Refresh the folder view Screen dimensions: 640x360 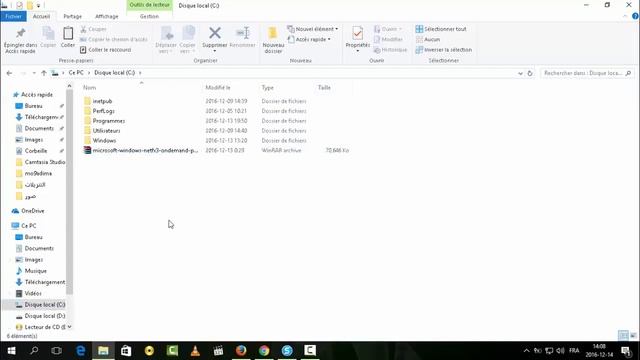pos(530,73)
